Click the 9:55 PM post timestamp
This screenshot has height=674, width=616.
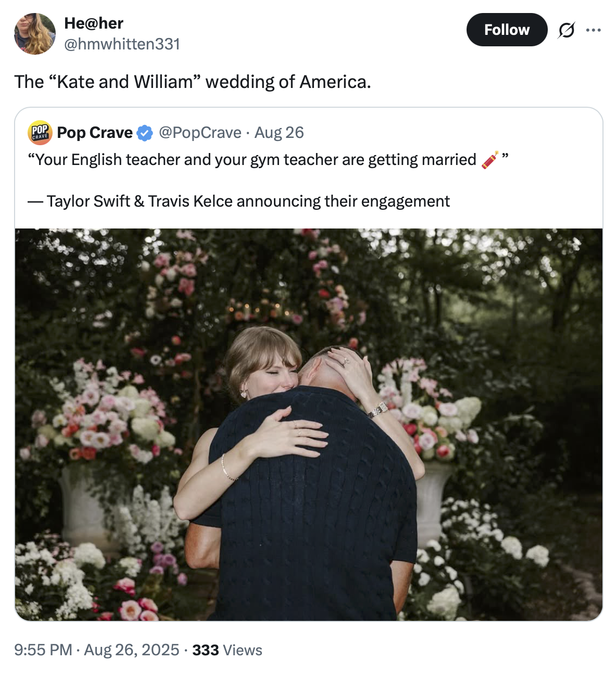(x=43, y=650)
